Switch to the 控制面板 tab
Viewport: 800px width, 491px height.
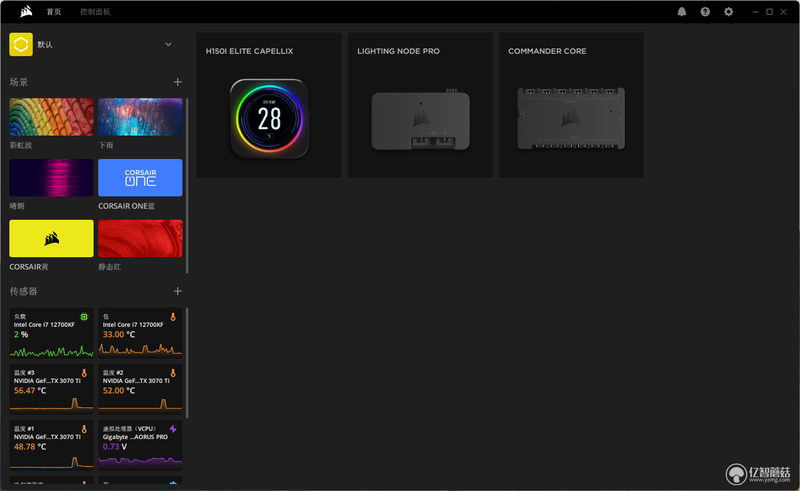(x=95, y=12)
